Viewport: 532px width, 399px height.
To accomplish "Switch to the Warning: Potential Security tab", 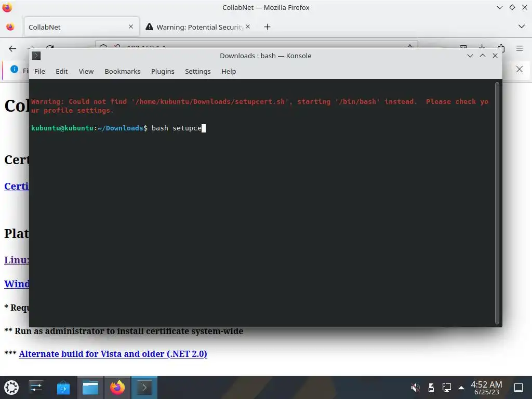I will pyautogui.click(x=199, y=27).
